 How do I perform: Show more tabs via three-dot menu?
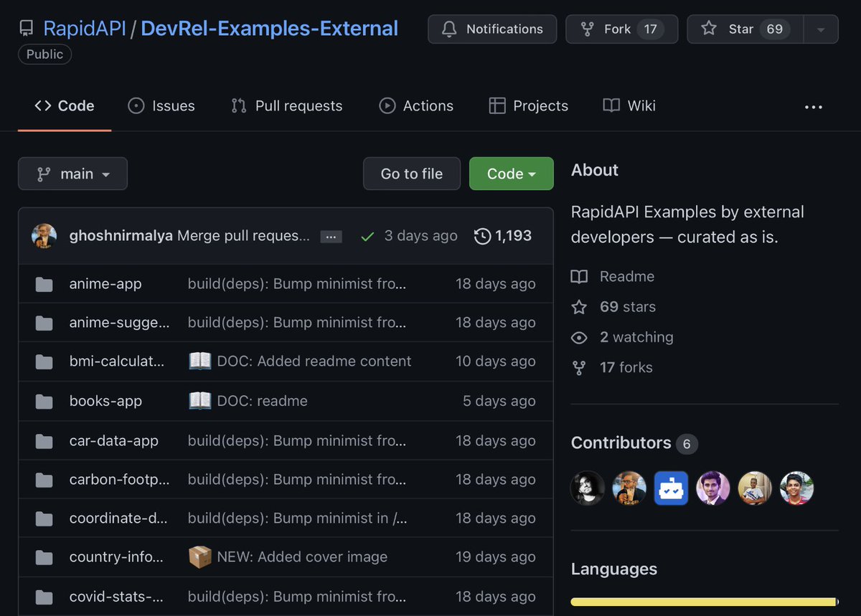click(814, 107)
